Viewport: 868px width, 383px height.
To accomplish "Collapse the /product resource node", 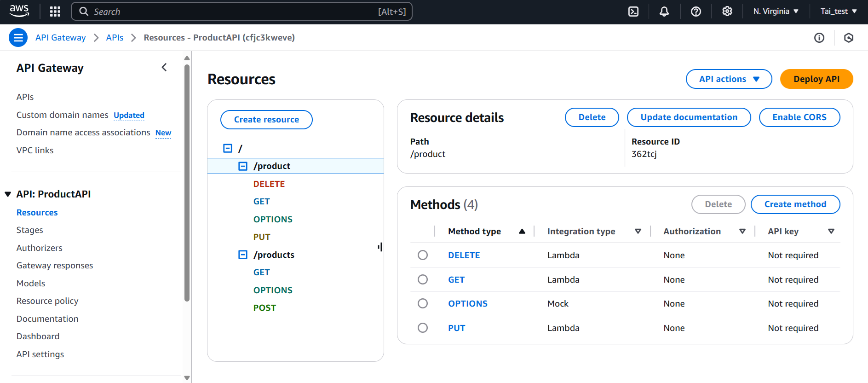I will (x=243, y=166).
